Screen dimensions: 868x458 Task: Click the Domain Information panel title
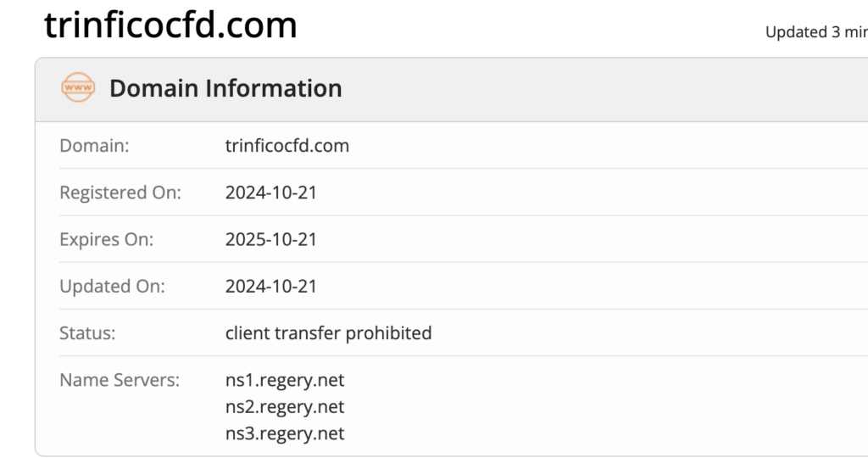click(x=225, y=88)
